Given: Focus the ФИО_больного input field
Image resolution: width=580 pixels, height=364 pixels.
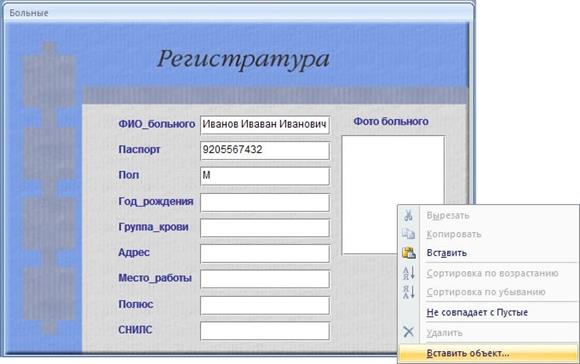Looking at the screenshot, I should 265,125.
